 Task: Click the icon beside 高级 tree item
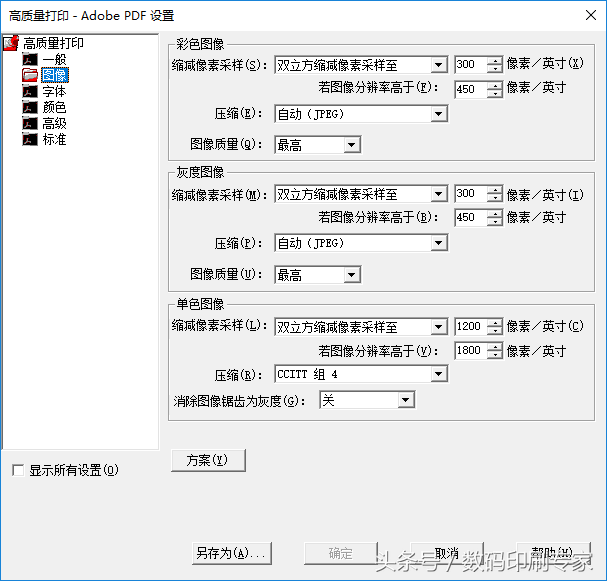tap(30, 123)
